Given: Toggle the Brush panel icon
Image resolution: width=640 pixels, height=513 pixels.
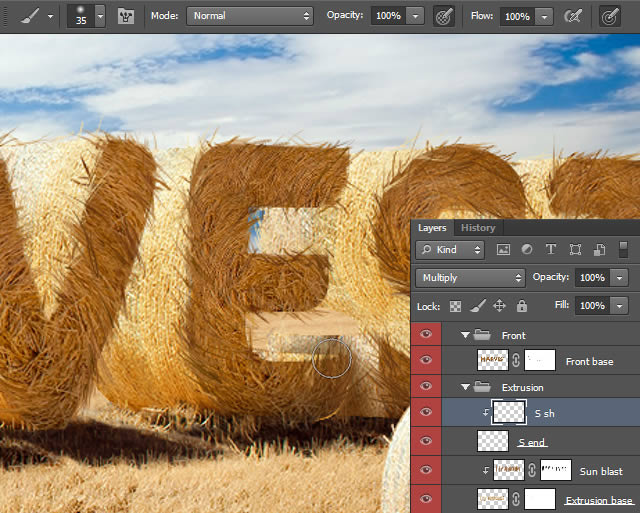Looking at the screenshot, I should pyautogui.click(x=126, y=16).
